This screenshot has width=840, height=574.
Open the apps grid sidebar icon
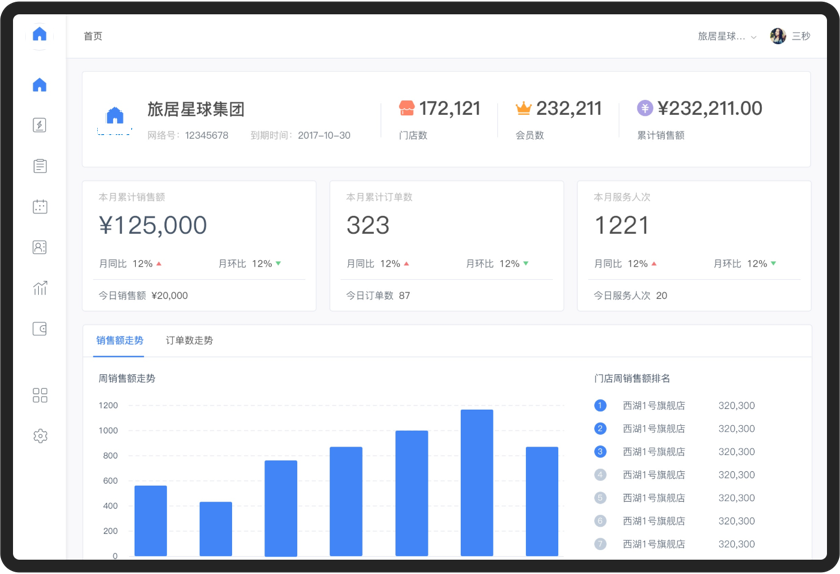[x=40, y=396]
